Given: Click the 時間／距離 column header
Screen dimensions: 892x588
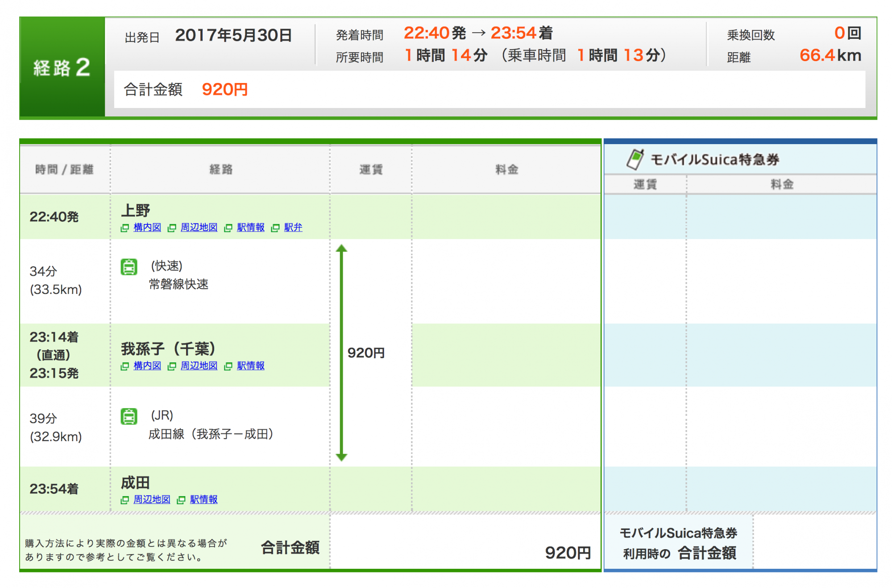Looking at the screenshot, I should (x=64, y=170).
